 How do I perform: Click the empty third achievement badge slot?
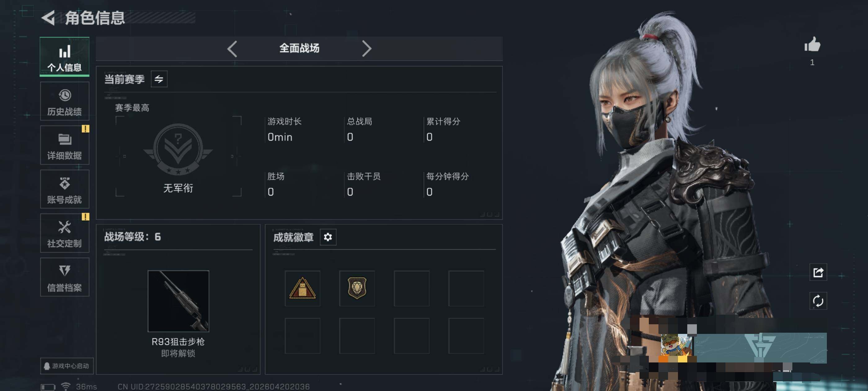point(412,289)
